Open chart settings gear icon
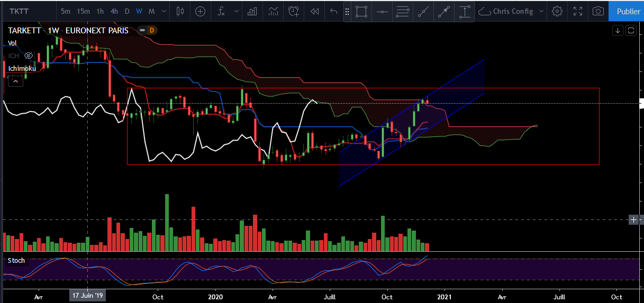The height and width of the screenshot is (303, 644). click(x=557, y=11)
